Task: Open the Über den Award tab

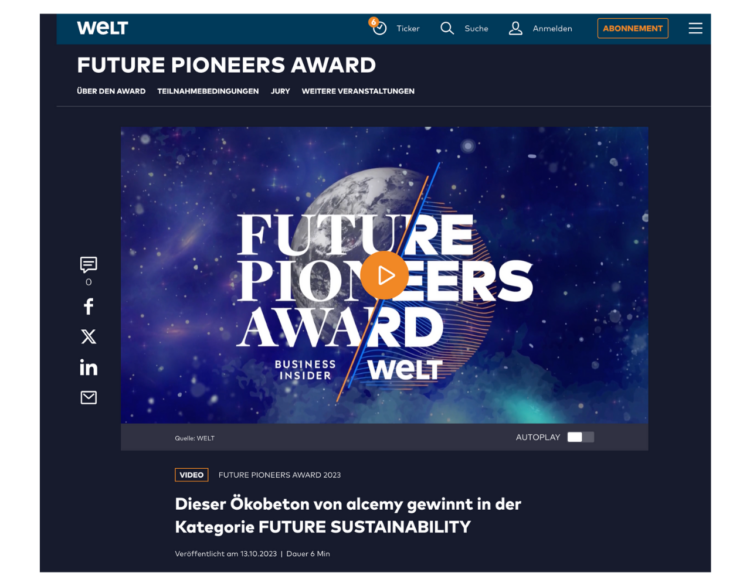Action: tap(111, 91)
